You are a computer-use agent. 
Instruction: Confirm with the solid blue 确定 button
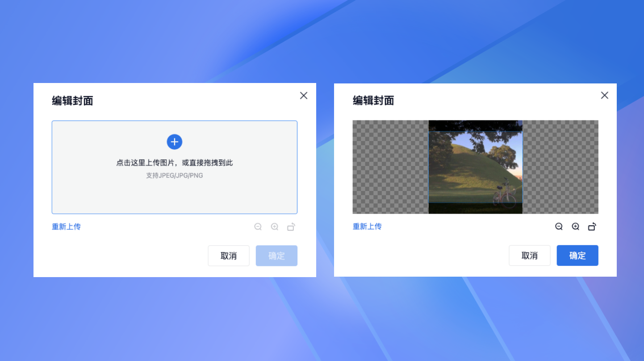pyautogui.click(x=577, y=256)
